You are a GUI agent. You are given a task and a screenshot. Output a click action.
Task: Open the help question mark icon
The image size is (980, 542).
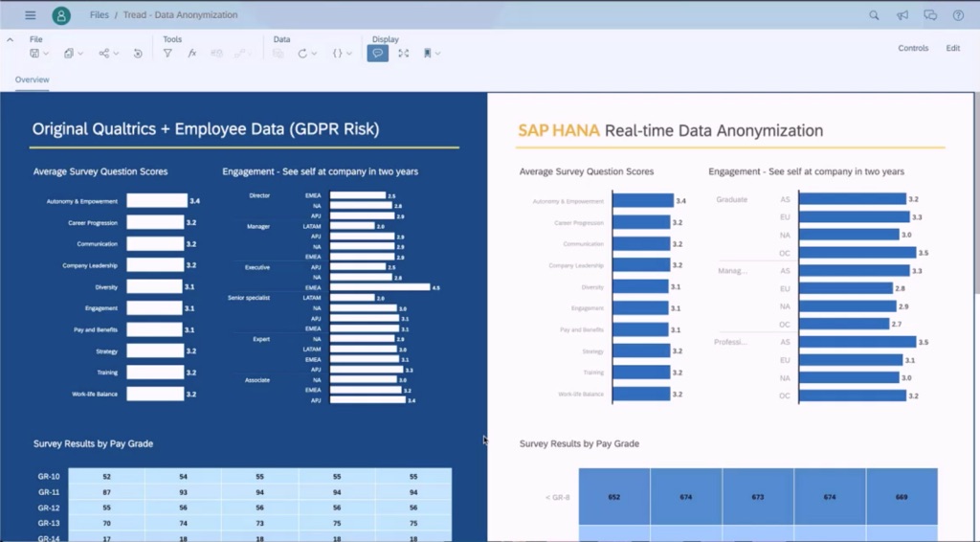958,15
